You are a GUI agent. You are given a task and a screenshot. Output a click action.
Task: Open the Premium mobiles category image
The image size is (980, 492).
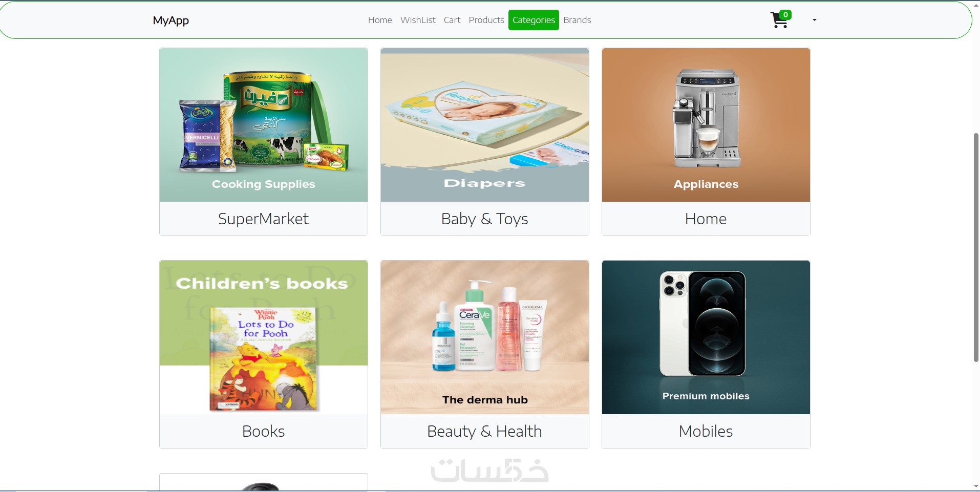pyautogui.click(x=706, y=337)
